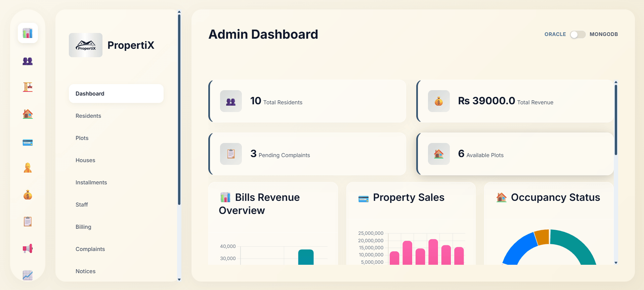The height and width of the screenshot is (290, 644).
Task: Click the teal segment of occupancy donut
Action: 576,245
